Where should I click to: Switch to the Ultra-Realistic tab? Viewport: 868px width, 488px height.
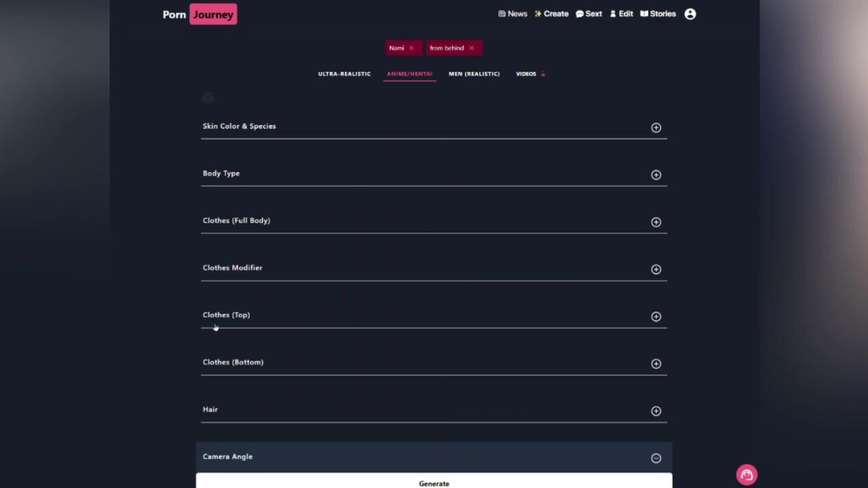coord(344,74)
